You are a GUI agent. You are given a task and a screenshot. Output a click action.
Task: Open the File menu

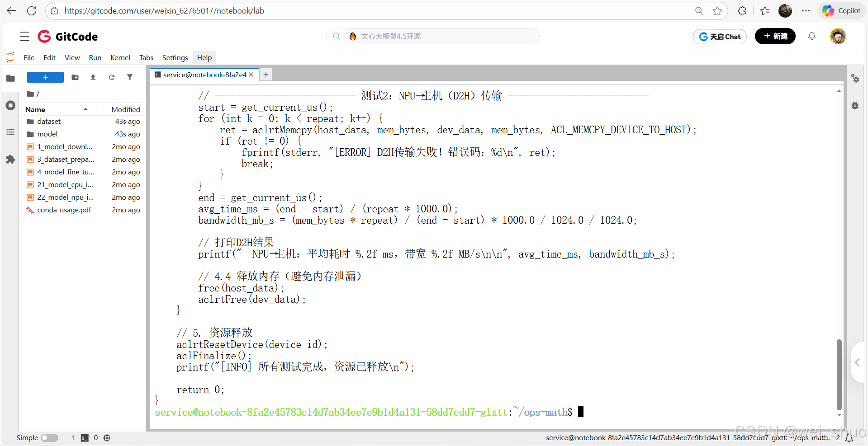click(x=29, y=57)
